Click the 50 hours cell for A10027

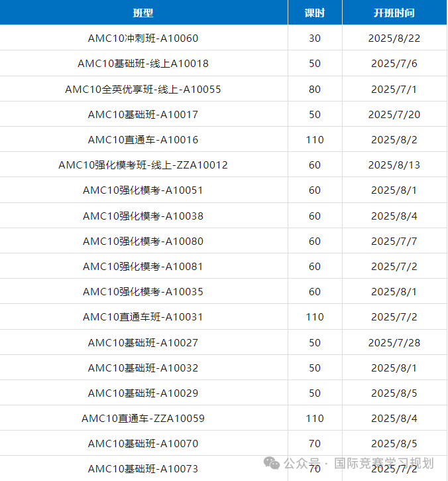pyautogui.click(x=315, y=342)
